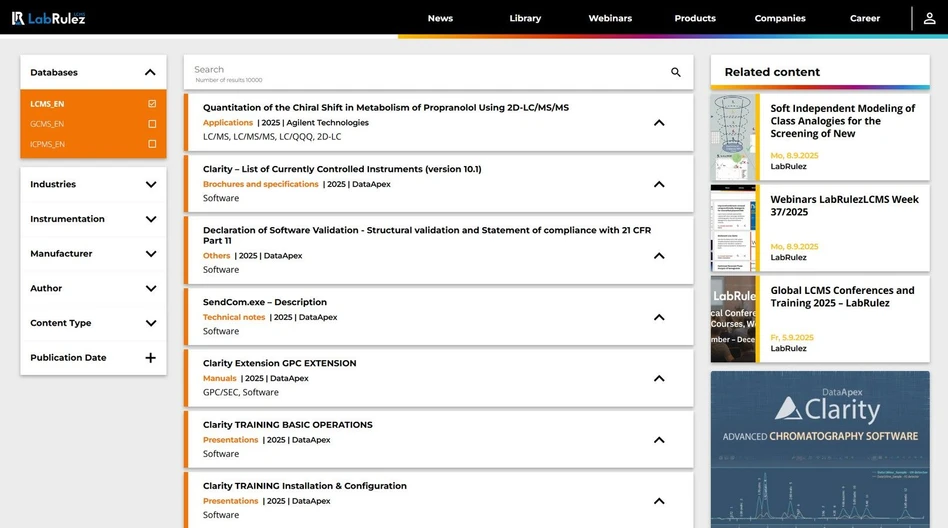Open the user account profile icon

(x=929, y=18)
